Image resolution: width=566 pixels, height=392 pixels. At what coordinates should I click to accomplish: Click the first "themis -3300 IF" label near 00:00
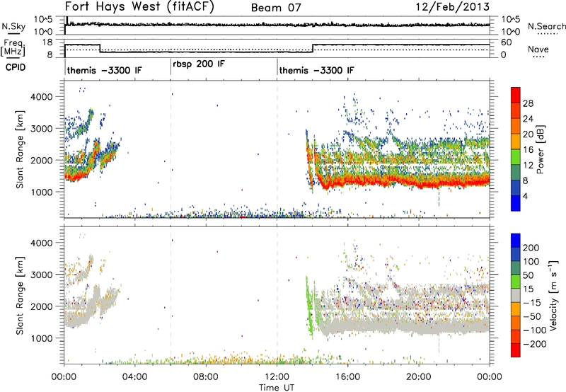coord(104,70)
